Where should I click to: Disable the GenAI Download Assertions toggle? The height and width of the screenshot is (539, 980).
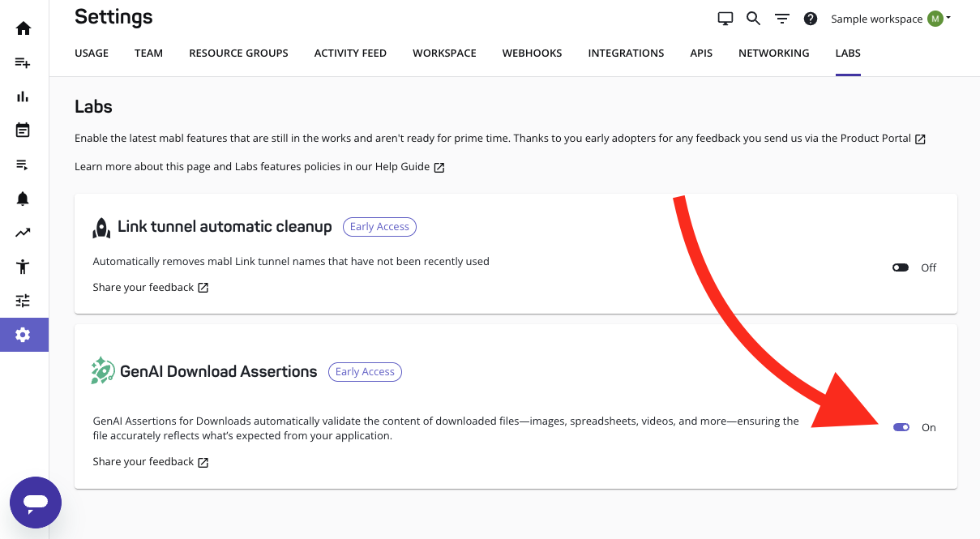point(901,427)
